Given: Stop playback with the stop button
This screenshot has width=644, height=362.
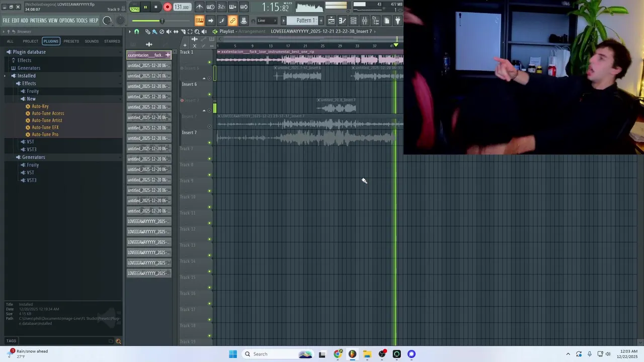Looking at the screenshot, I should pos(156,7).
